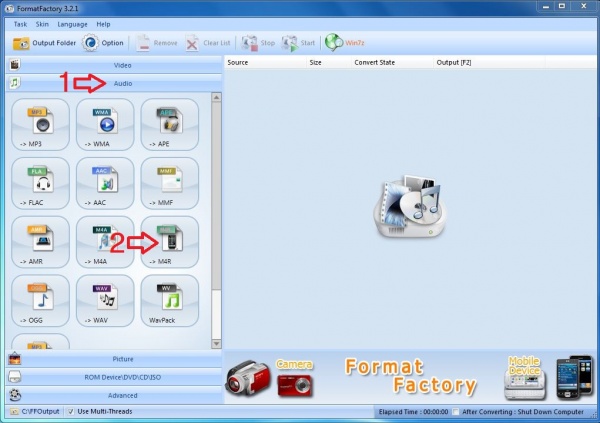Click the format list scroll down arrow

click(x=216, y=343)
